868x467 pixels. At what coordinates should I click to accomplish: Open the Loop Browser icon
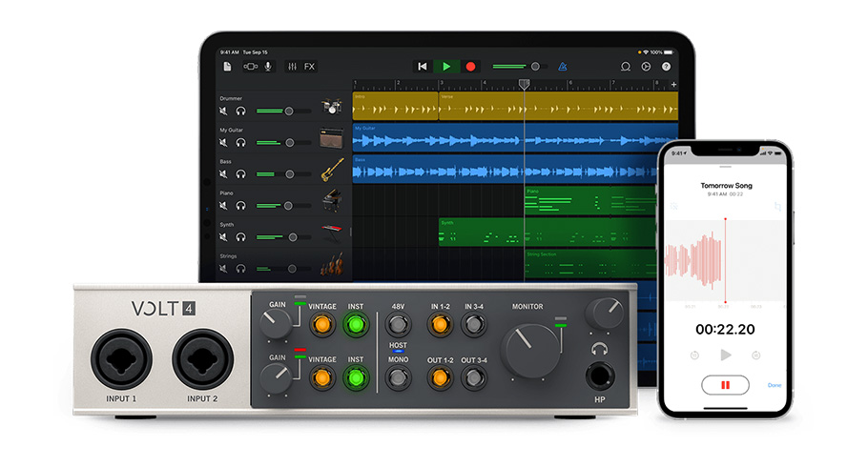[x=626, y=67]
